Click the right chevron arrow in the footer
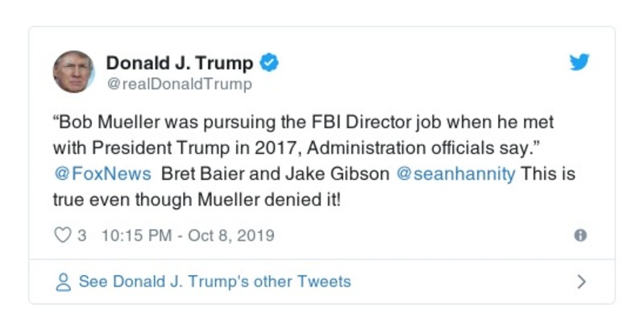Viewport: 644px width, 334px height. (581, 282)
